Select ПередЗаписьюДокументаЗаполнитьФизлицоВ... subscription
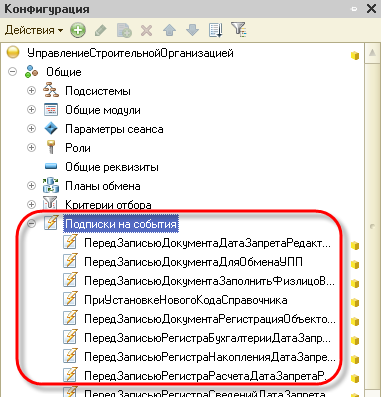The image size is (381, 397). (x=209, y=281)
